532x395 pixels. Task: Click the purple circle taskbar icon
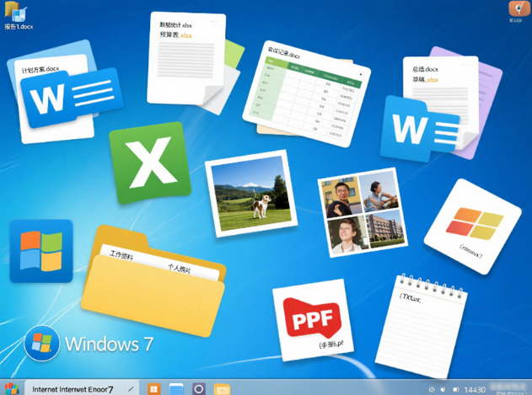click(x=199, y=389)
